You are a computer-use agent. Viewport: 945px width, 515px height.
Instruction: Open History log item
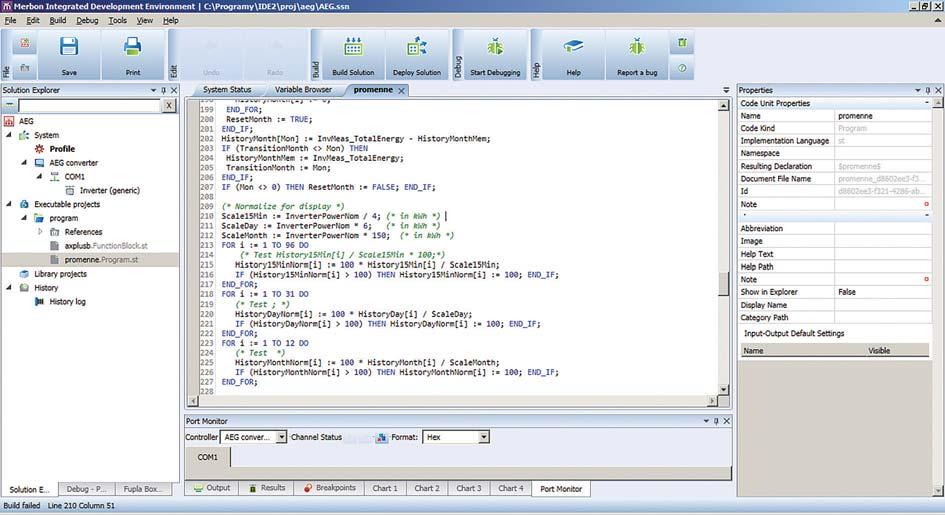click(x=67, y=302)
